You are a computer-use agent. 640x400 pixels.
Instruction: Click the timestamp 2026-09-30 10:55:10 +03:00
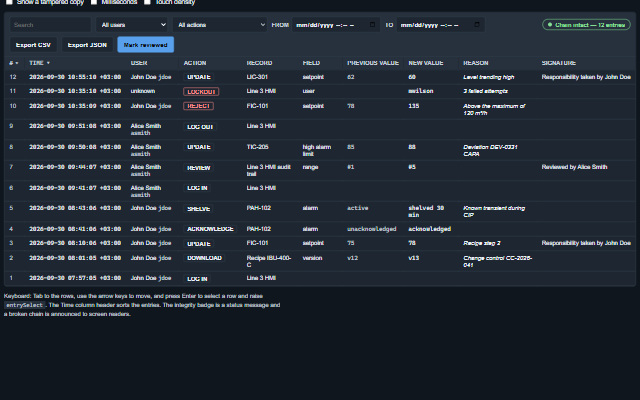pos(75,77)
